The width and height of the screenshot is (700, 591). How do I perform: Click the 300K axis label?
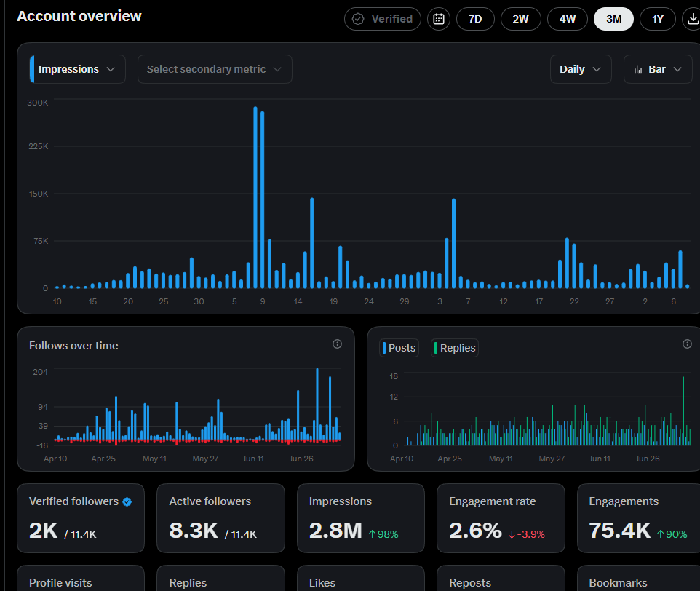tap(38, 103)
